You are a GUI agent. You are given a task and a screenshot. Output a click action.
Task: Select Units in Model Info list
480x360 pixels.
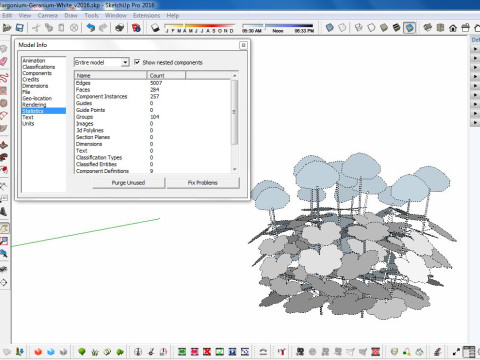click(28, 123)
